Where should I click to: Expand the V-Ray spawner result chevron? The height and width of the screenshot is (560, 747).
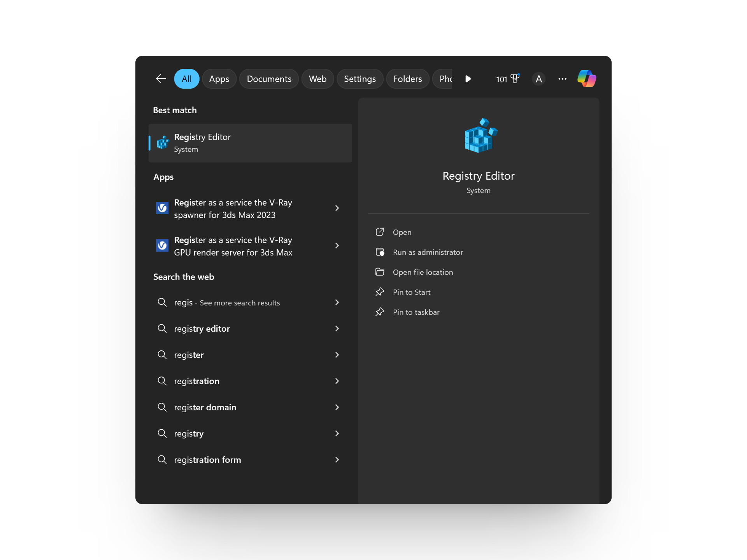click(337, 208)
